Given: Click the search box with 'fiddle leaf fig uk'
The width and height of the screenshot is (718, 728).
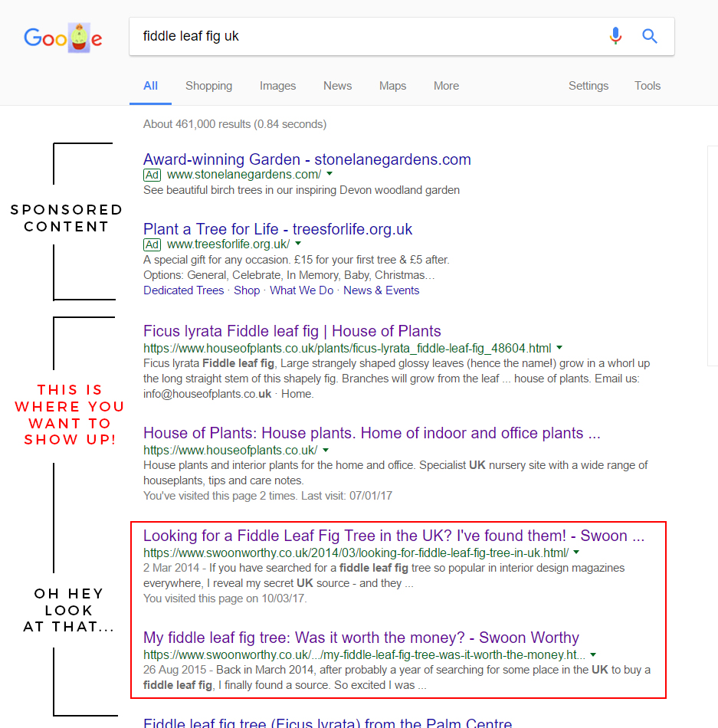Looking at the screenshot, I should 368,36.
